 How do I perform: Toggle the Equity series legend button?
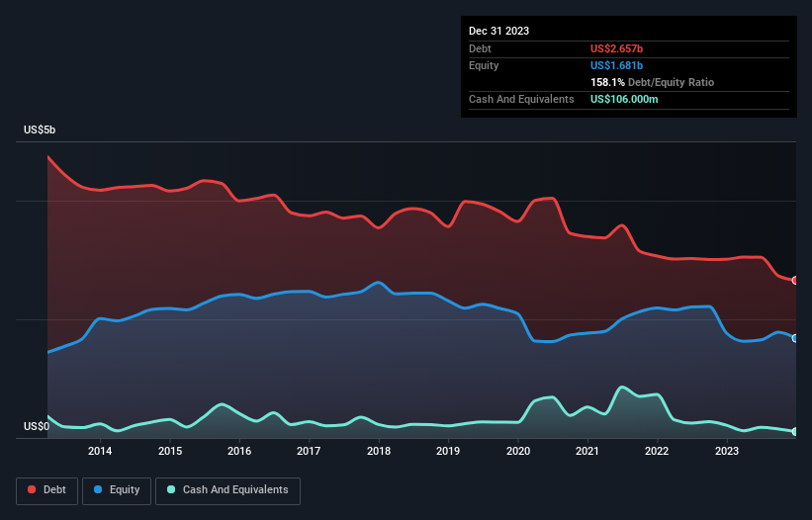pyautogui.click(x=117, y=490)
